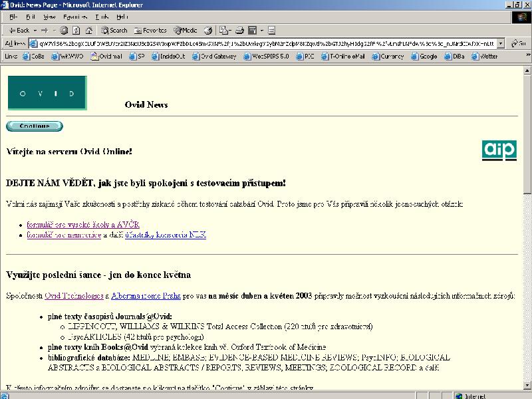532x399 pixels.
Task: Click the Continue button
Action: (x=35, y=126)
